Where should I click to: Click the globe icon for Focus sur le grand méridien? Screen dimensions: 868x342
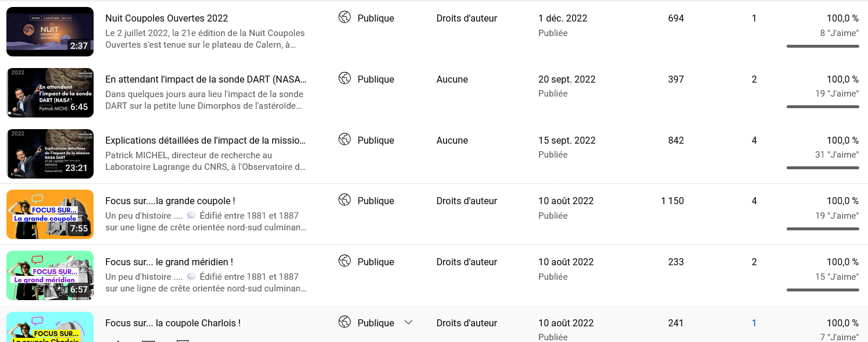point(345,261)
